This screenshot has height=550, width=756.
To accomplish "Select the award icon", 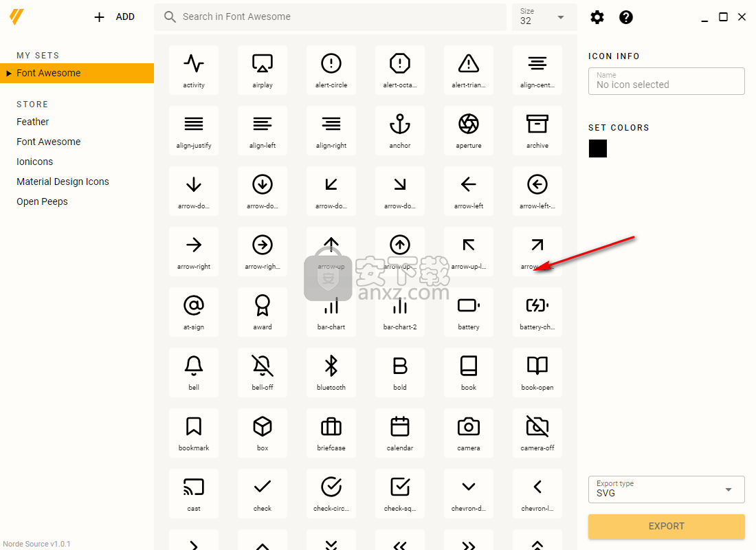I will tap(263, 311).
